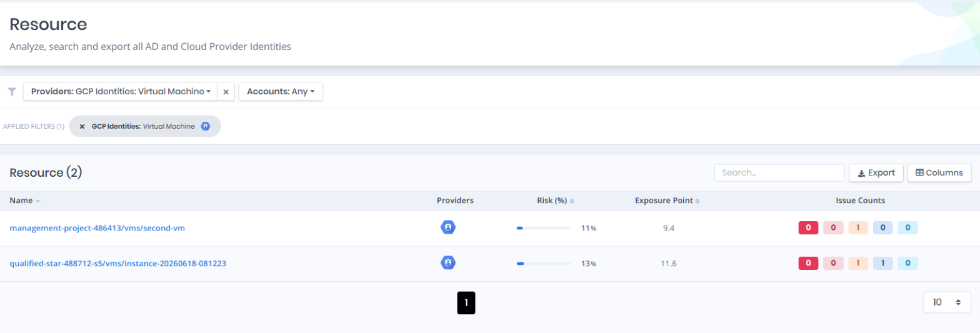Open the qualified-star-488712-s5 instance resource
Image resolution: width=980 pixels, height=333 pixels.
pos(117,264)
